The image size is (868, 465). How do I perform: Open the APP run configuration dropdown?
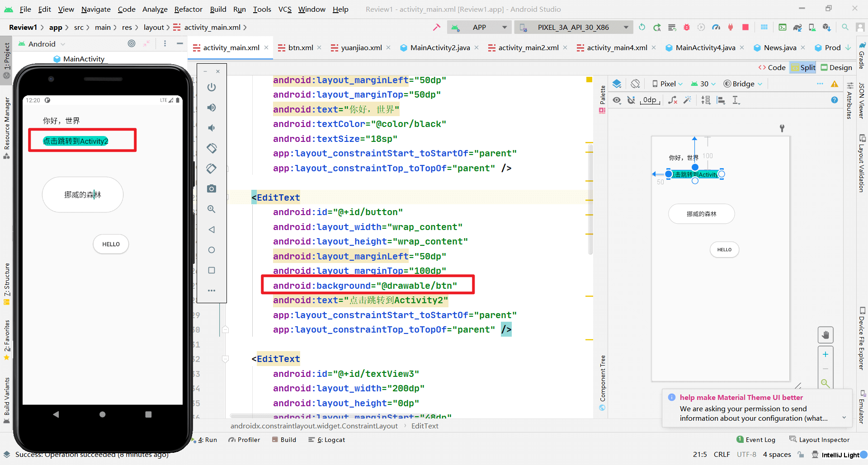[x=479, y=27]
